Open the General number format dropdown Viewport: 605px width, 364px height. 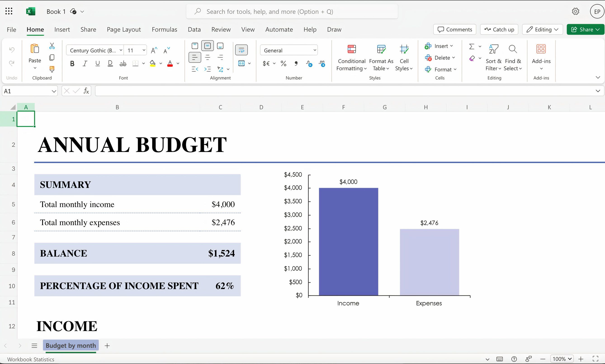pyautogui.click(x=289, y=50)
